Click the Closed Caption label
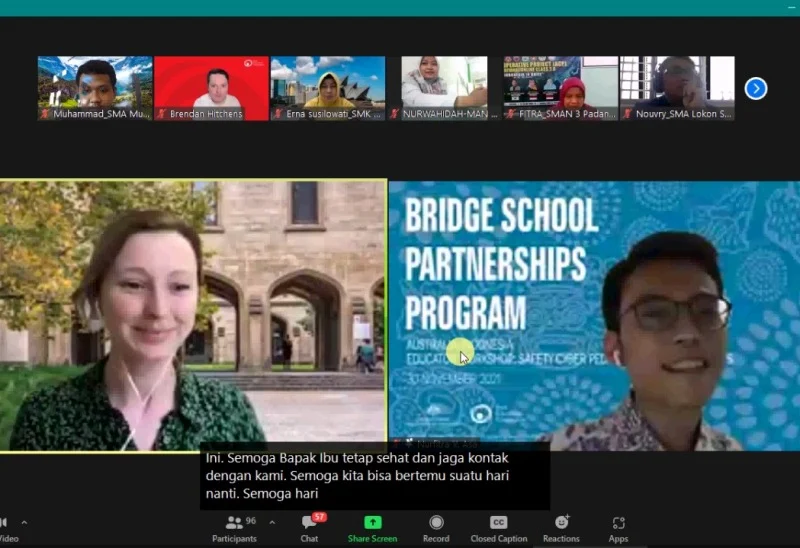Viewport: 800px width, 548px height. 498,539
